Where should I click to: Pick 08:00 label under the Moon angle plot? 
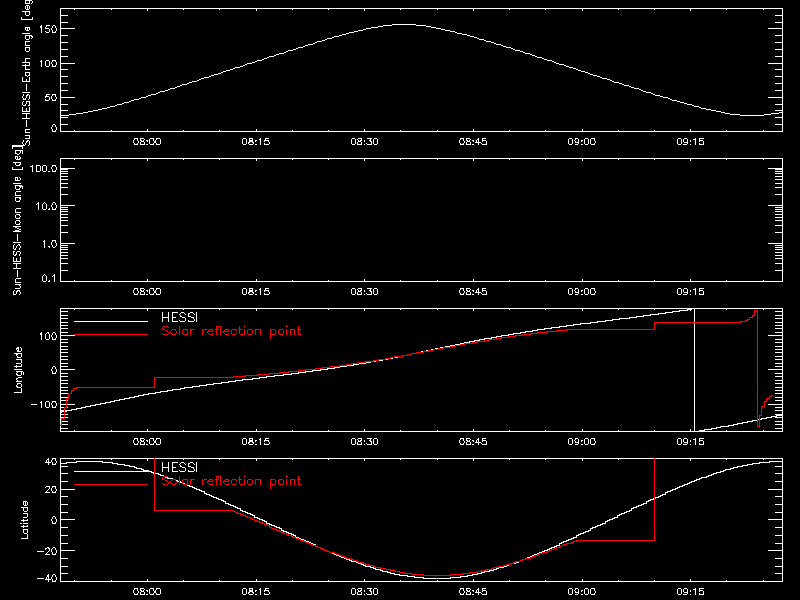click(x=147, y=292)
